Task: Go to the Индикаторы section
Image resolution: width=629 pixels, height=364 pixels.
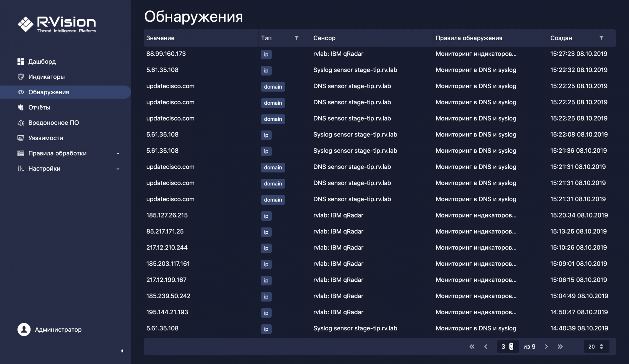Action: click(46, 77)
